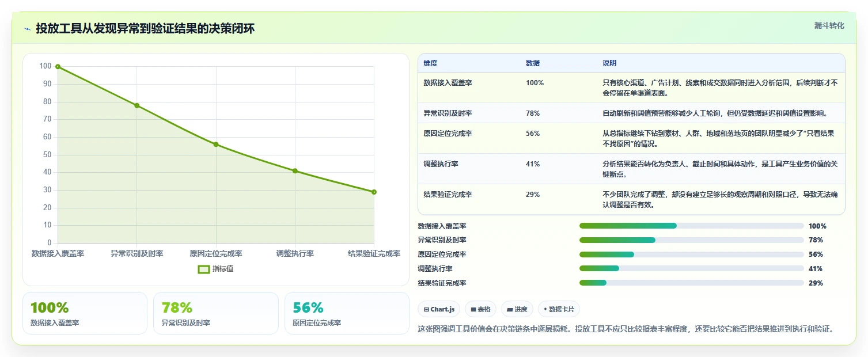Select the 数据卡片 chip
The image size is (868, 357).
click(x=559, y=309)
